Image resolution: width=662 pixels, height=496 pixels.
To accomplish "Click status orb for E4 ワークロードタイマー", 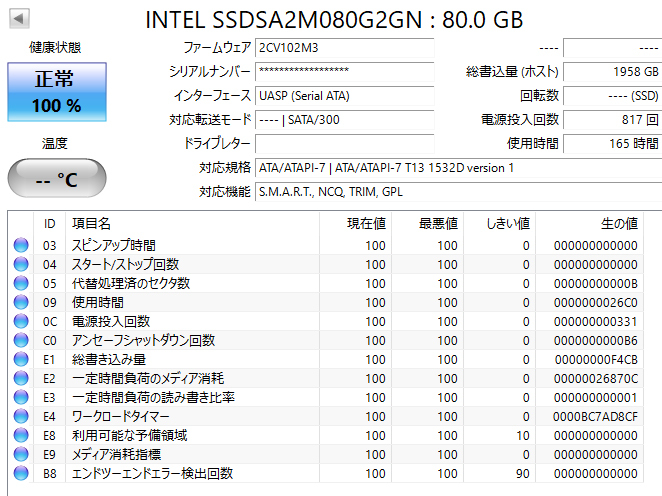I will tap(21, 416).
